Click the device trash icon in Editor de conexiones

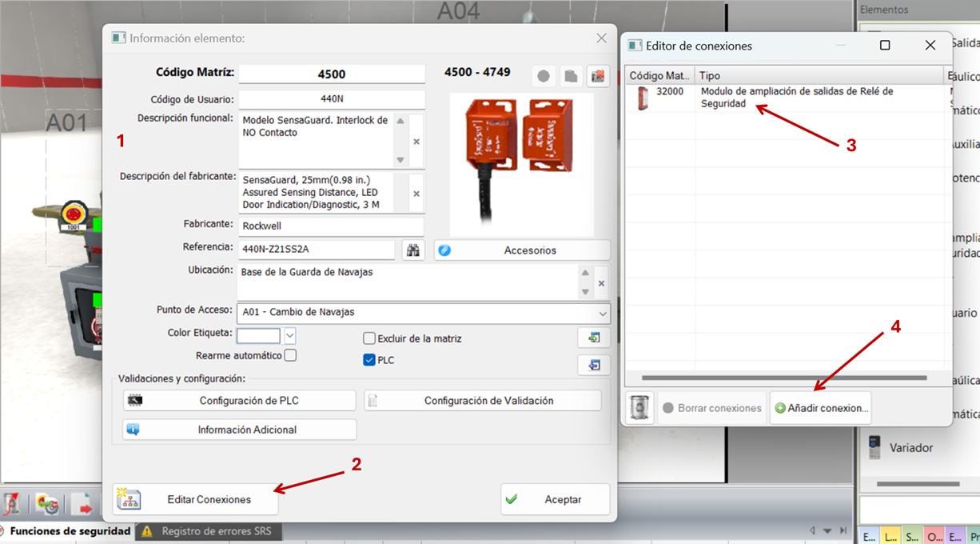point(639,408)
